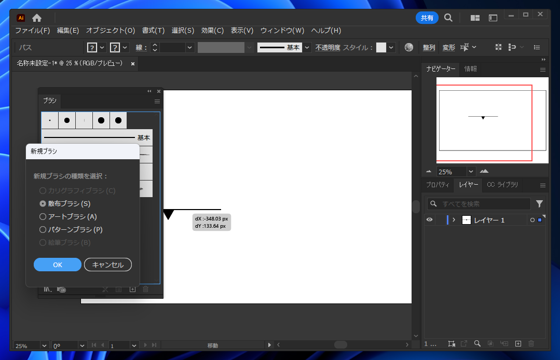Click the control bar options menu icon

pos(537,47)
